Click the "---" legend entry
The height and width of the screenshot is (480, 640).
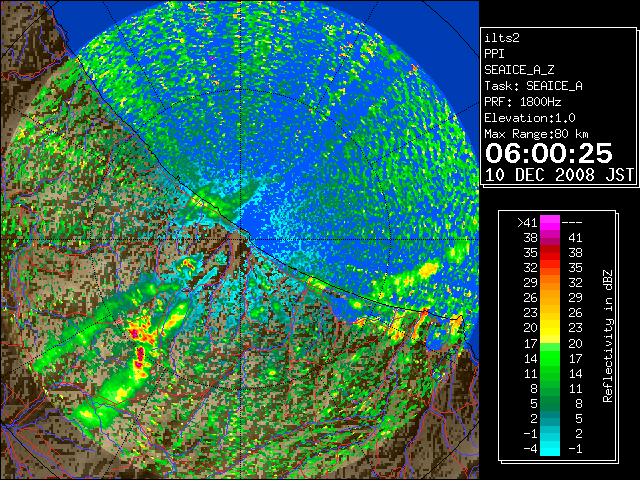coord(572,222)
